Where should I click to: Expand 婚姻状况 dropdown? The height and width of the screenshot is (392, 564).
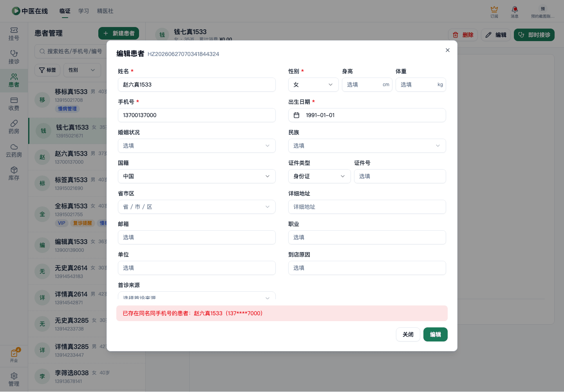pos(197,146)
